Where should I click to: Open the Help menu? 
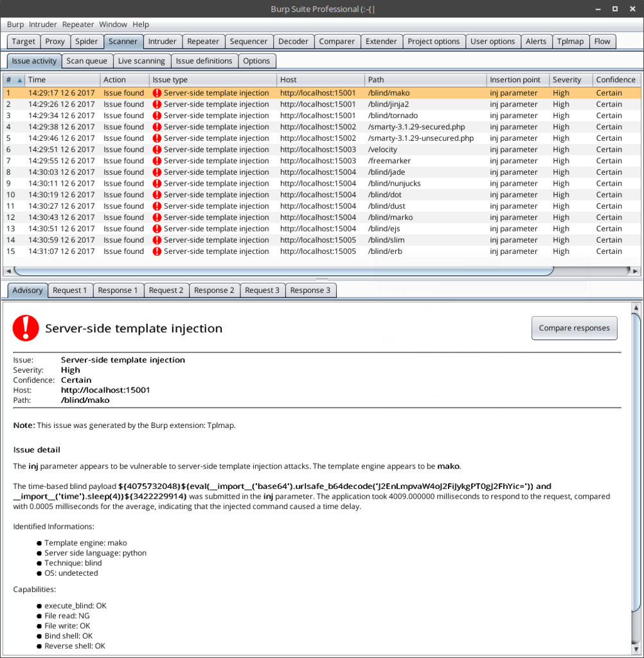[141, 24]
